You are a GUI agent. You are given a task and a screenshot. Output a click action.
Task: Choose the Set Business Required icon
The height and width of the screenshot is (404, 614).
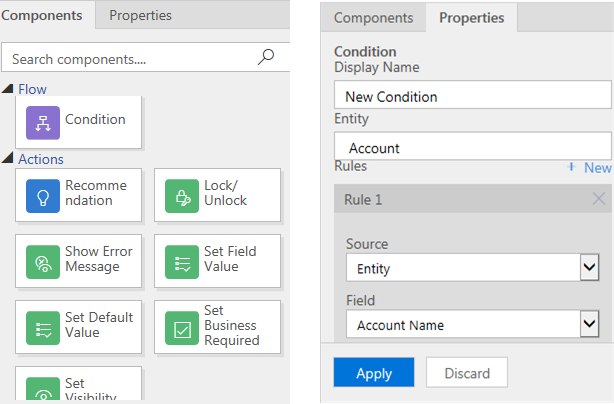(182, 326)
